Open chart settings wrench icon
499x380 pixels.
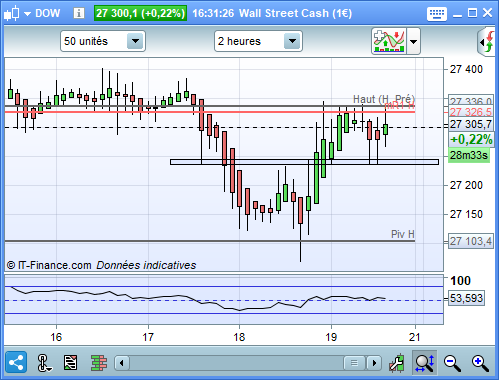click(x=397, y=363)
